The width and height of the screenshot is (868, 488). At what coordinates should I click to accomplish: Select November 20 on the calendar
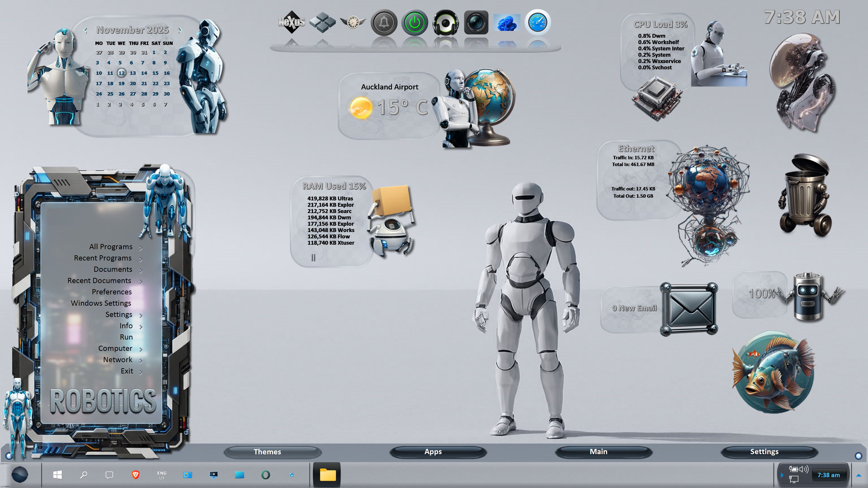click(133, 84)
